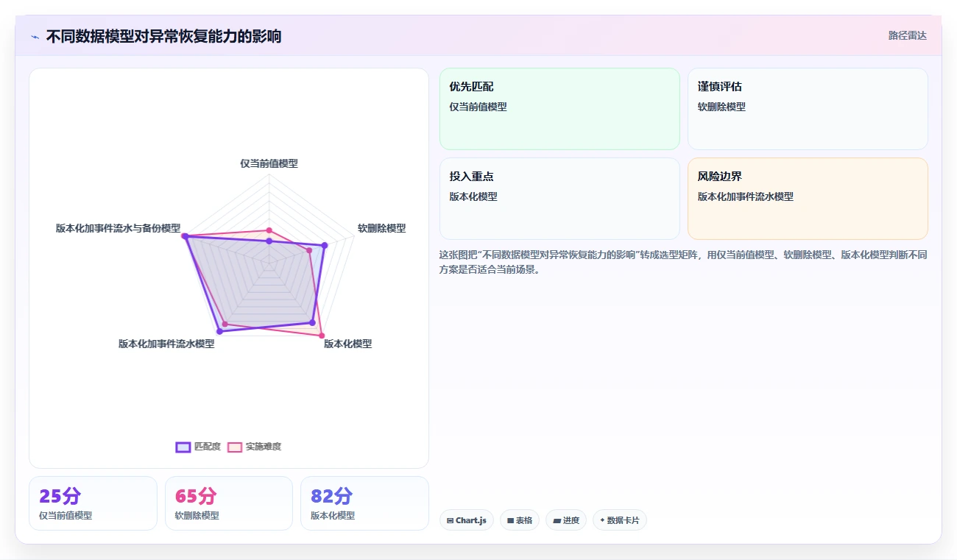Click the 仅当前值模型 radar axis label
This screenshot has height=560, width=957.
(269, 163)
